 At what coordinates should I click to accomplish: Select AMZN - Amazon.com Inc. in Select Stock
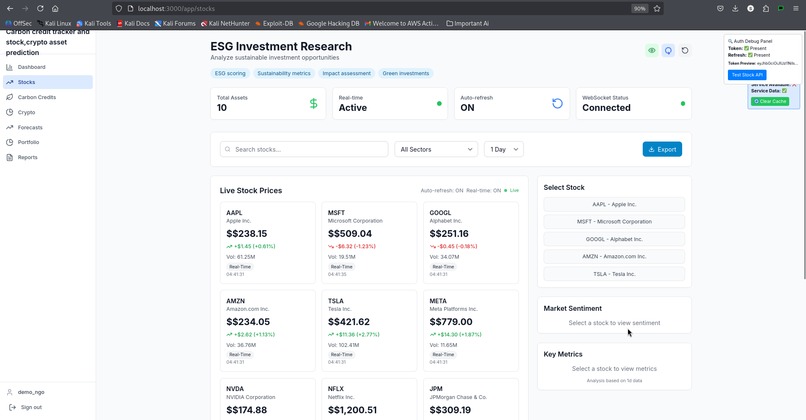(614, 257)
